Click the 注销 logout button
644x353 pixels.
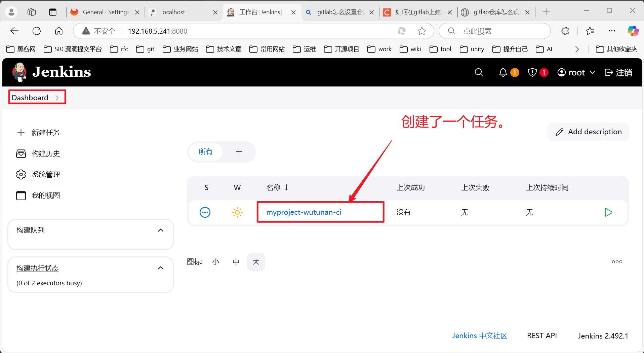tap(618, 72)
